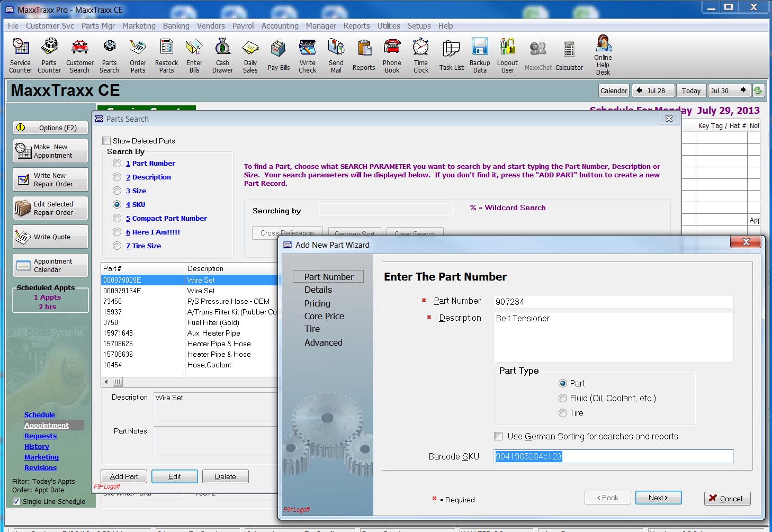Click Logout User icon
The width and height of the screenshot is (772, 532).
pyautogui.click(x=508, y=56)
